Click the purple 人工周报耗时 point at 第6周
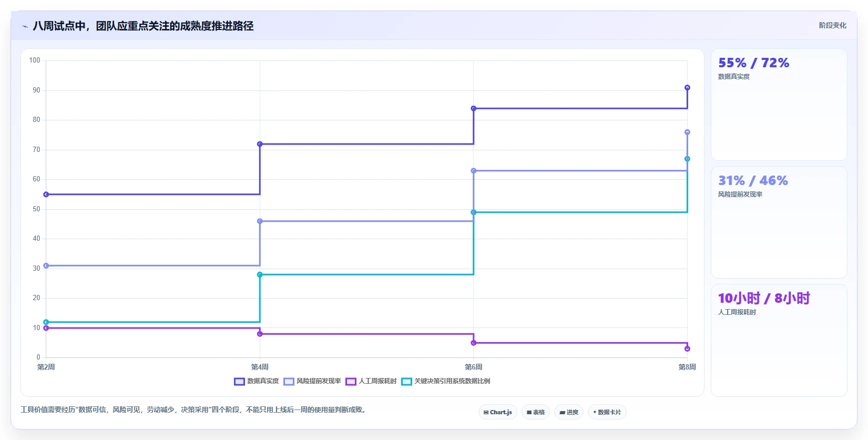The image size is (868, 440). click(x=474, y=343)
